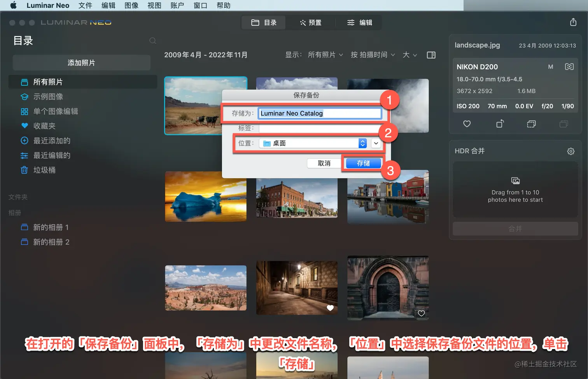Click the album icon beside 新的相册 1

(24, 227)
